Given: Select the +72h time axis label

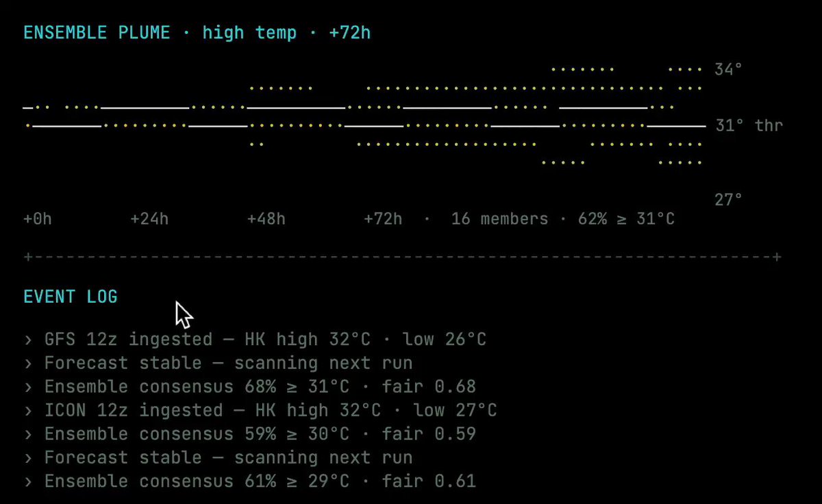Looking at the screenshot, I should pos(383,219).
